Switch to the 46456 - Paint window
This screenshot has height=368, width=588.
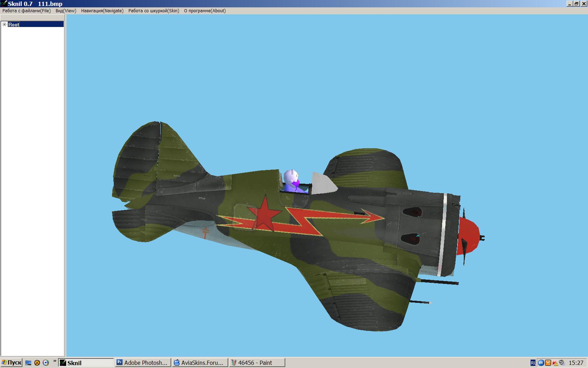(x=257, y=363)
